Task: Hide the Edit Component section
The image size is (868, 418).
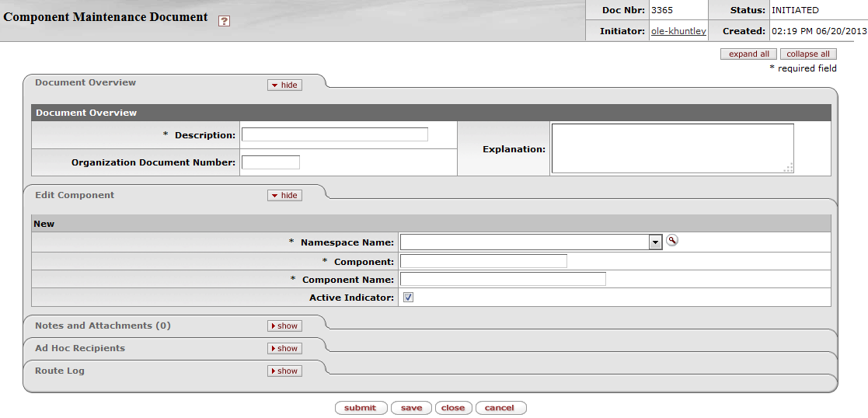Action: (284, 196)
